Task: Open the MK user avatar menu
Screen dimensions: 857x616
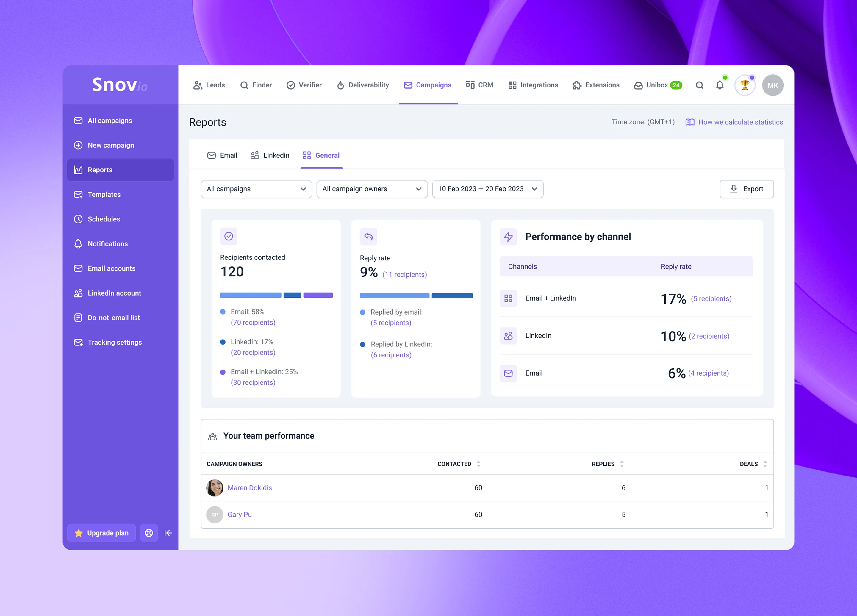Action: pos(773,85)
